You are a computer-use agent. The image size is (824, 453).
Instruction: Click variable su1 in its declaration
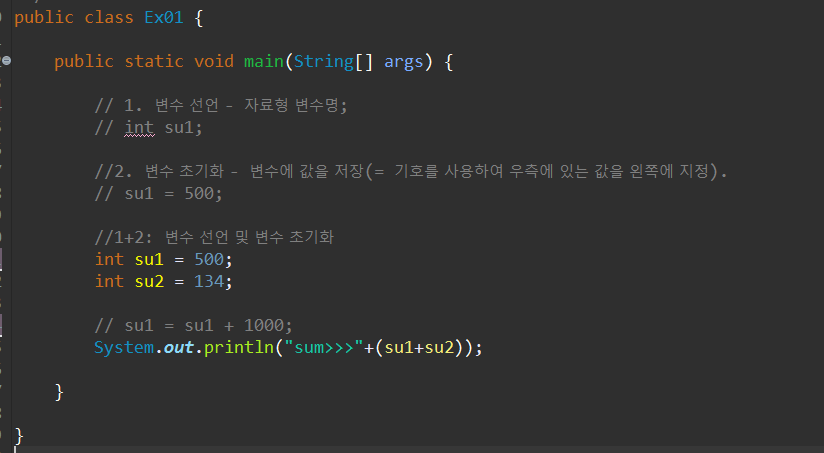pyautogui.click(x=149, y=259)
